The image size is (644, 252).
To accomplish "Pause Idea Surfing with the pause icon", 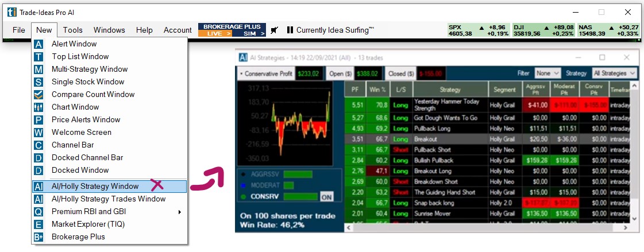I will [x=290, y=30].
